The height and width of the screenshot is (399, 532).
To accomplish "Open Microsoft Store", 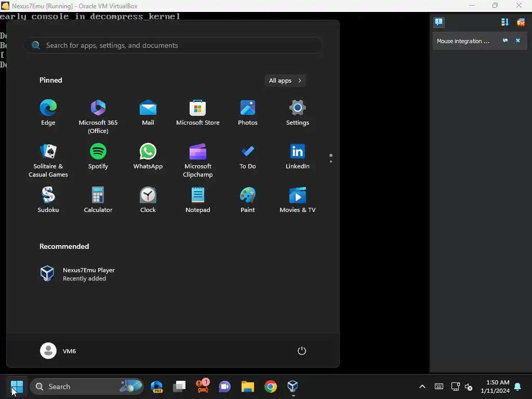I will pos(198,113).
